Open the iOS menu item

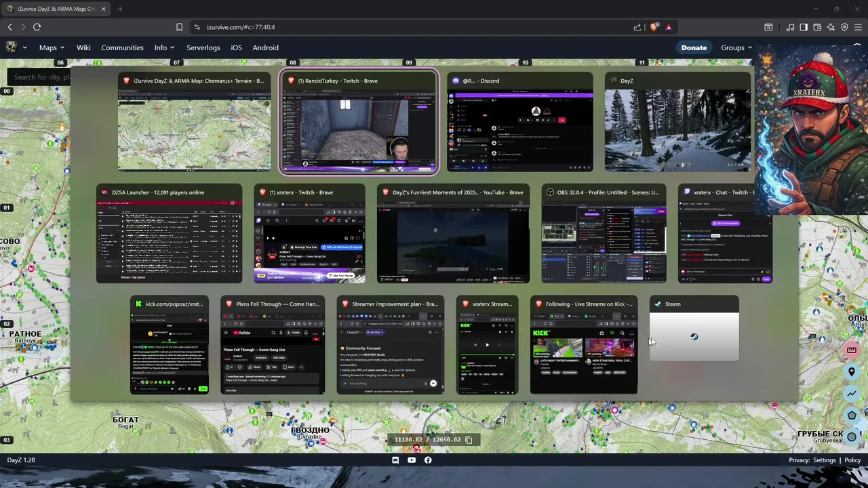tap(236, 48)
